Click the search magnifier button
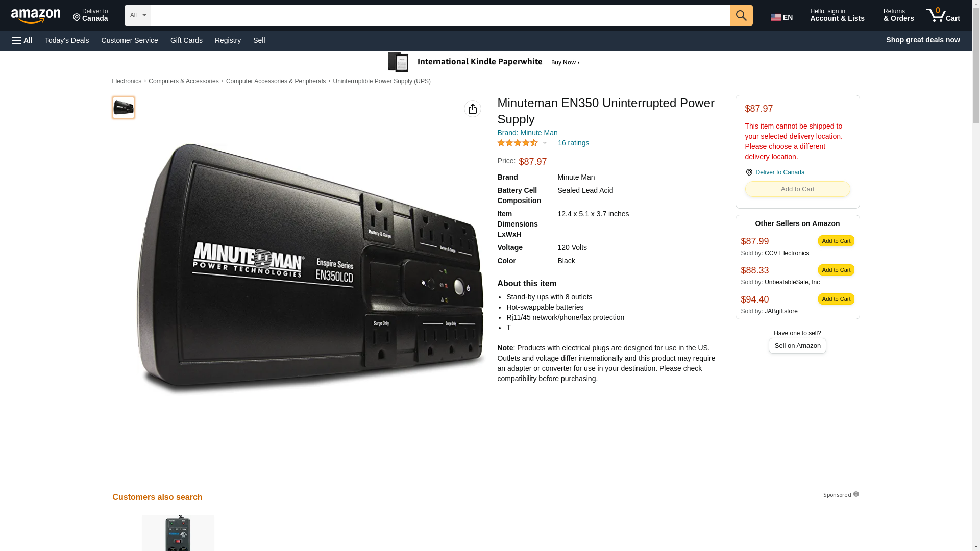The height and width of the screenshot is (551, 980). 741,15
